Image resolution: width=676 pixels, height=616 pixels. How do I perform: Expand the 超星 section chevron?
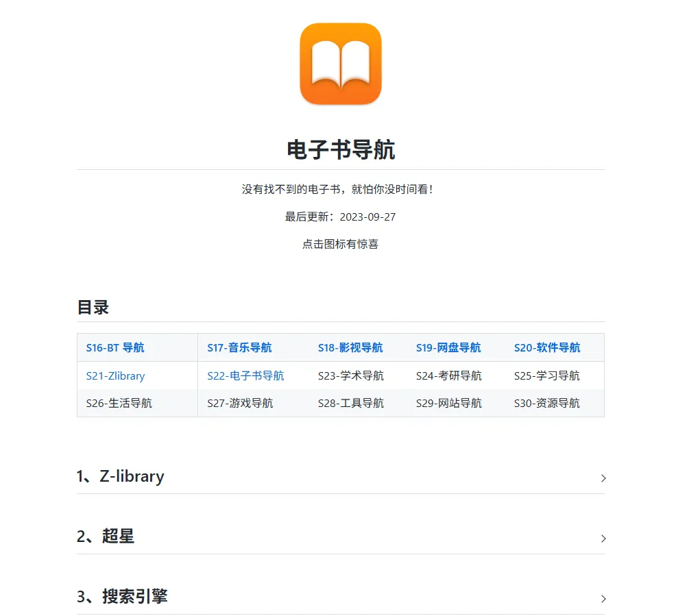click(x=603, y=539)
